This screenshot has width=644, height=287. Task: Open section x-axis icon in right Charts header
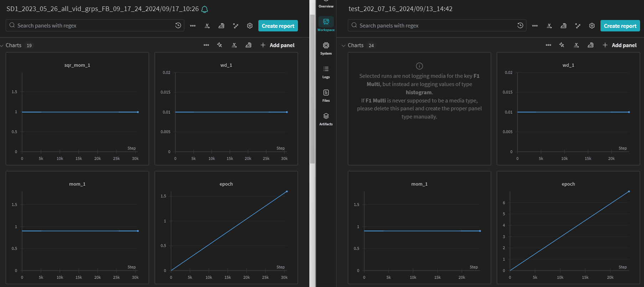pos(576,45)
